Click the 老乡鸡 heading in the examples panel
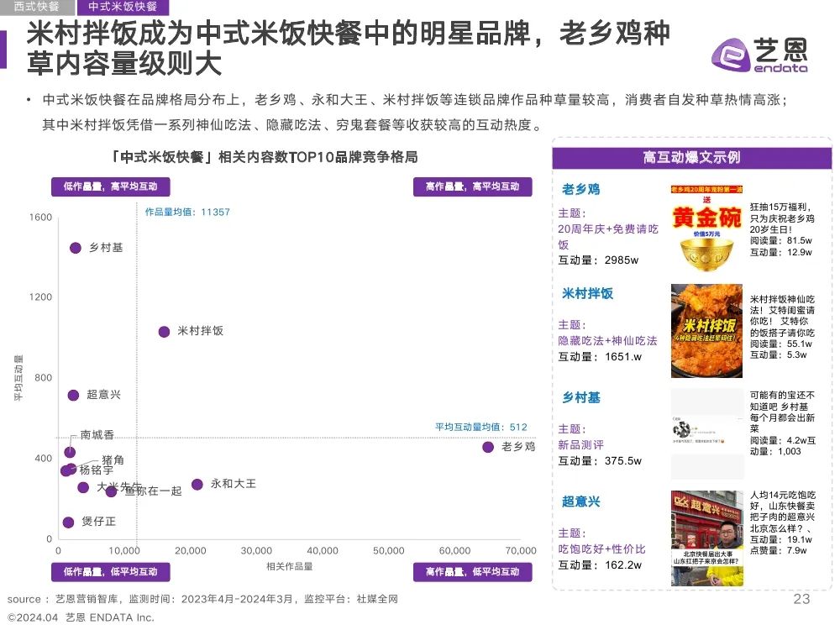This screenshot has height=630, width=840. tap(580, 189)
